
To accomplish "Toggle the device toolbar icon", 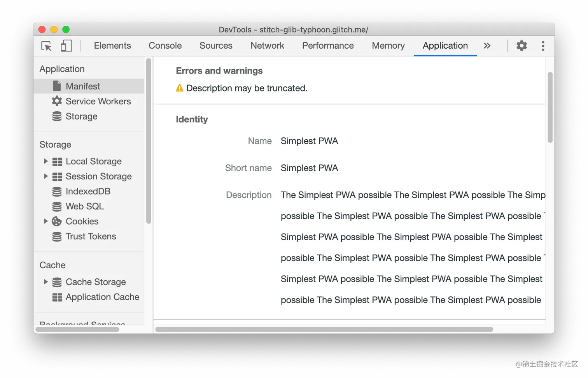I will pos(66,46).
